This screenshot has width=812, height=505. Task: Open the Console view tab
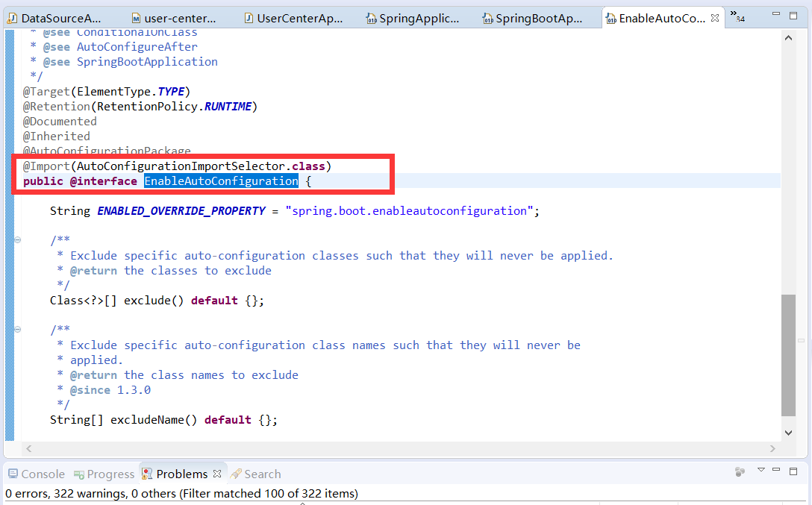[37, 474]
